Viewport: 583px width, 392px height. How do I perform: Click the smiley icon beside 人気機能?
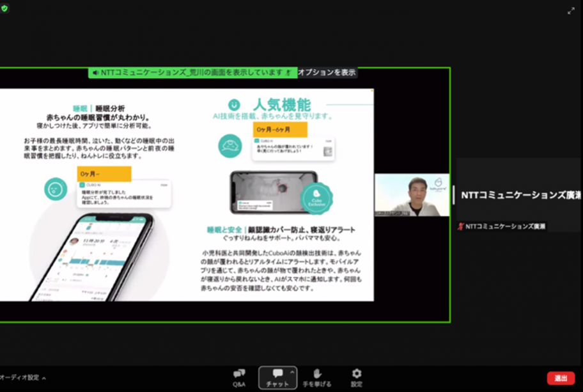coord(234,105)
